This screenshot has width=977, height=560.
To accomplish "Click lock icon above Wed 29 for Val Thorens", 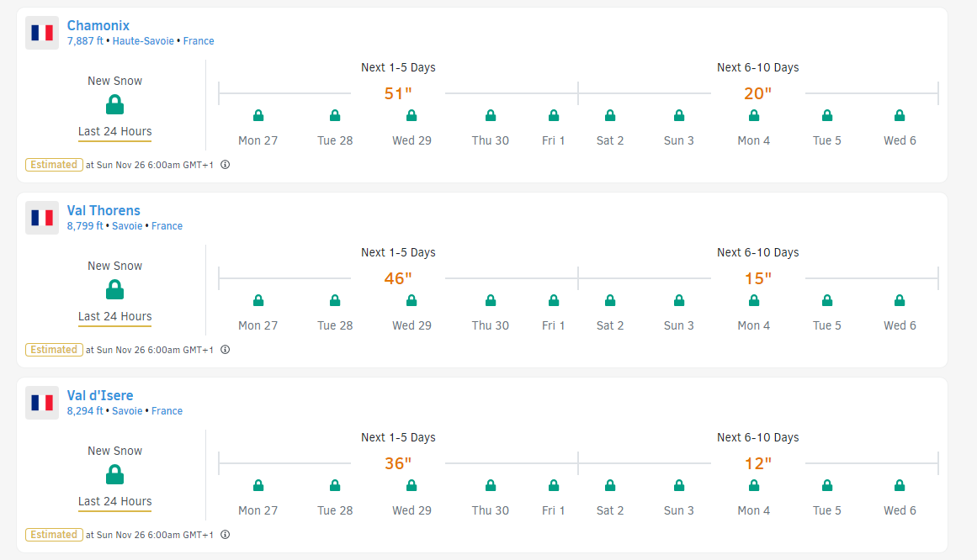I will tap(412, 300).
